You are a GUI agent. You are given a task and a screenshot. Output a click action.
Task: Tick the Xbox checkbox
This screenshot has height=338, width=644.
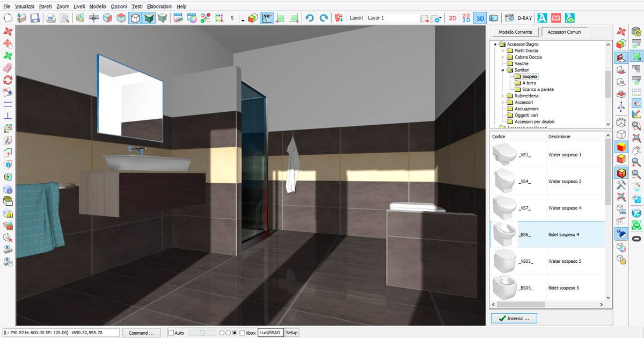(242, 333)
